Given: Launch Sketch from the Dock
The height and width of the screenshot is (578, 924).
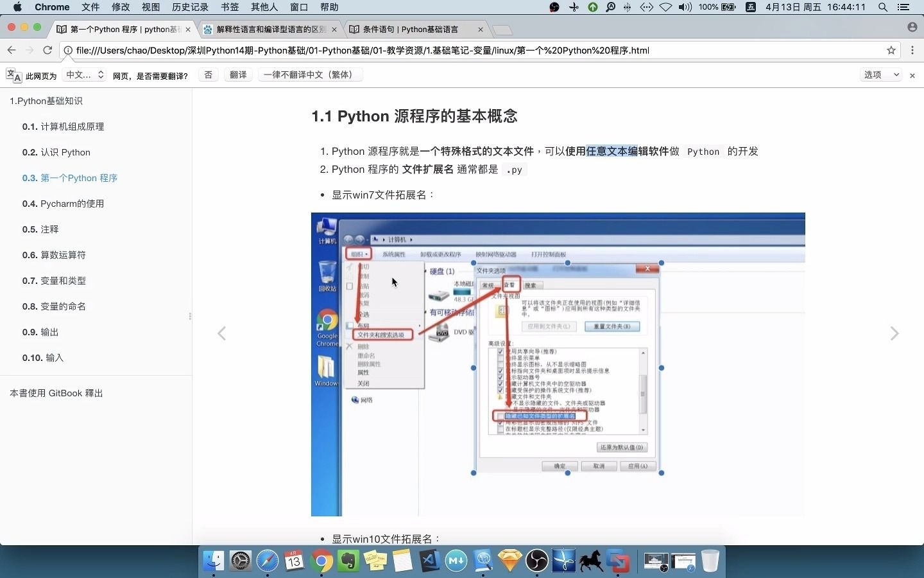Looking at the screenshot, I should [509, 562].
